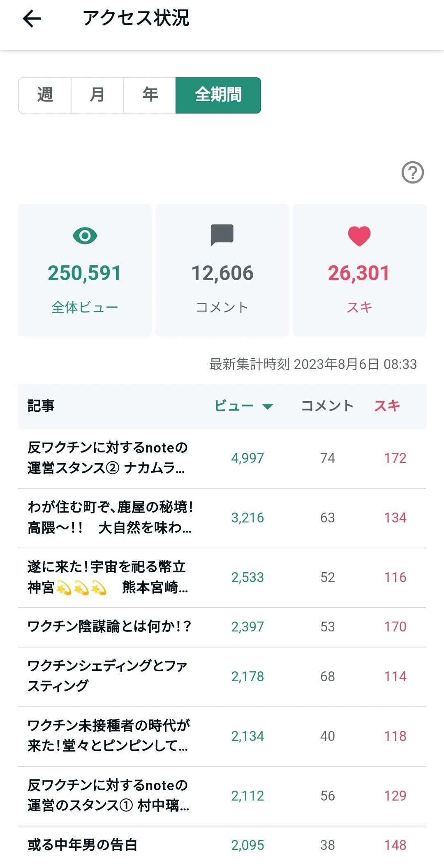Tap the green eye views icon

coord(85,236)
